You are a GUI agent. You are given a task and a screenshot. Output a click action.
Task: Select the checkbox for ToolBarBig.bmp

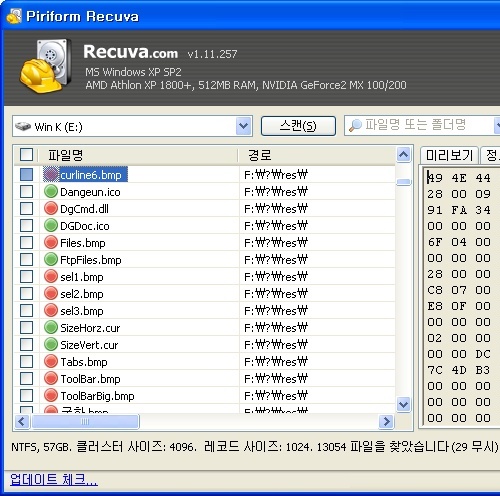pos(26,396)
